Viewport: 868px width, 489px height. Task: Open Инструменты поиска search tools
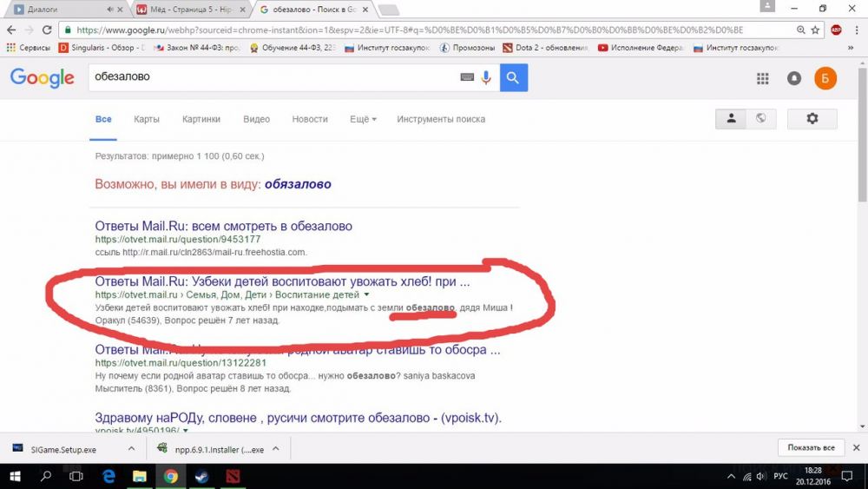(x=441, y=119)
